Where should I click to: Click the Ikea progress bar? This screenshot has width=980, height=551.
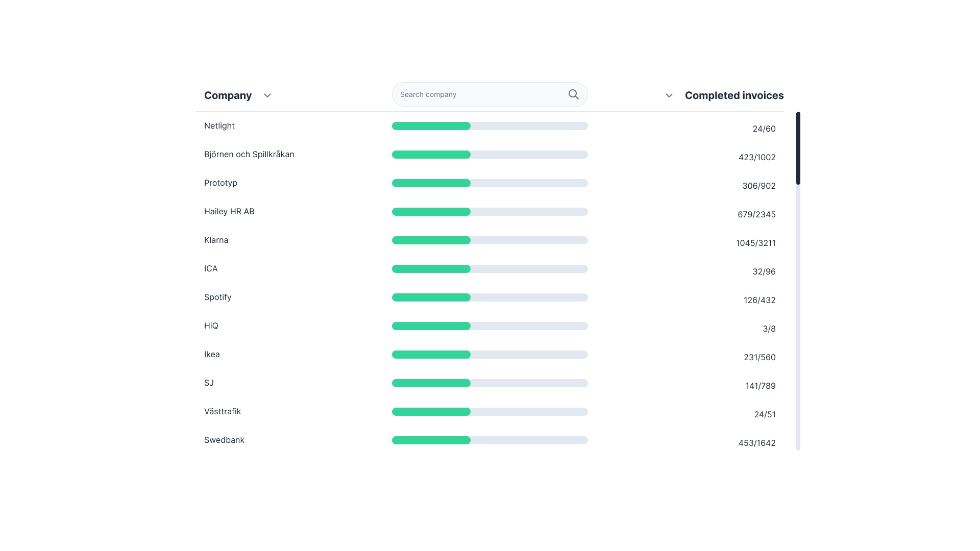[x=489, y=355]
